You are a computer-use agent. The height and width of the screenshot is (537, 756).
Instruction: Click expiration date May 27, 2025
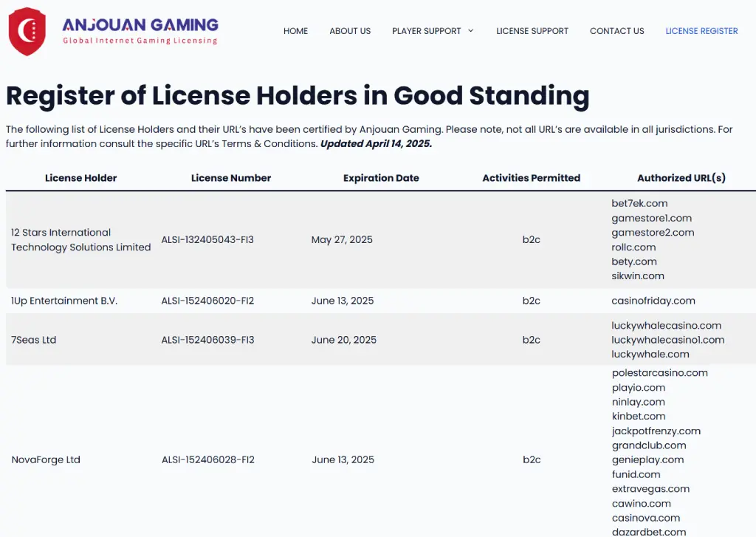pyautogui.click(x=342, y=240)
